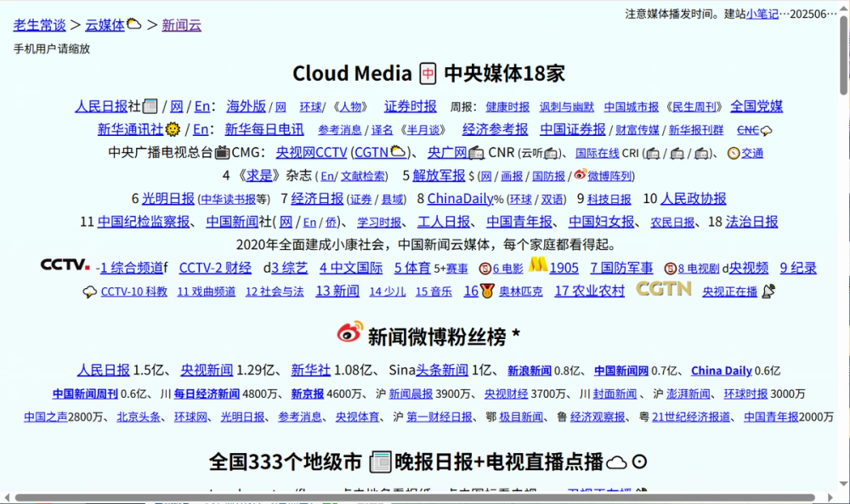The width and height of the screenshot is (850, 504).
Task: Click the horizontal scrollbar thumb
Action: [x=416, y=497]
